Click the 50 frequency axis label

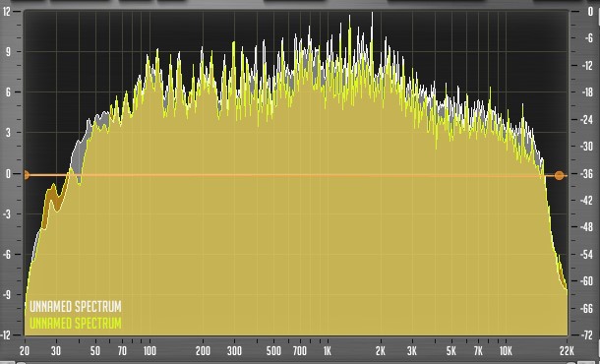point(95,351)
